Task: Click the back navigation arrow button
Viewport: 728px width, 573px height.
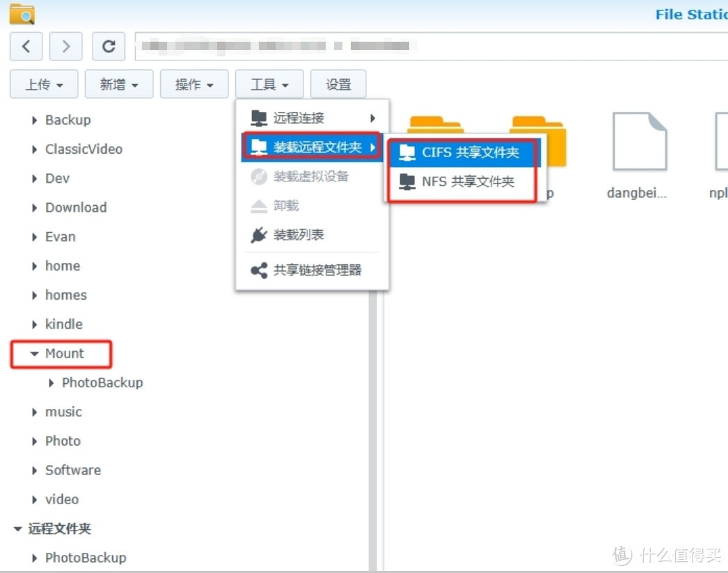Action: pyautogui.click(x=26, y=47)
